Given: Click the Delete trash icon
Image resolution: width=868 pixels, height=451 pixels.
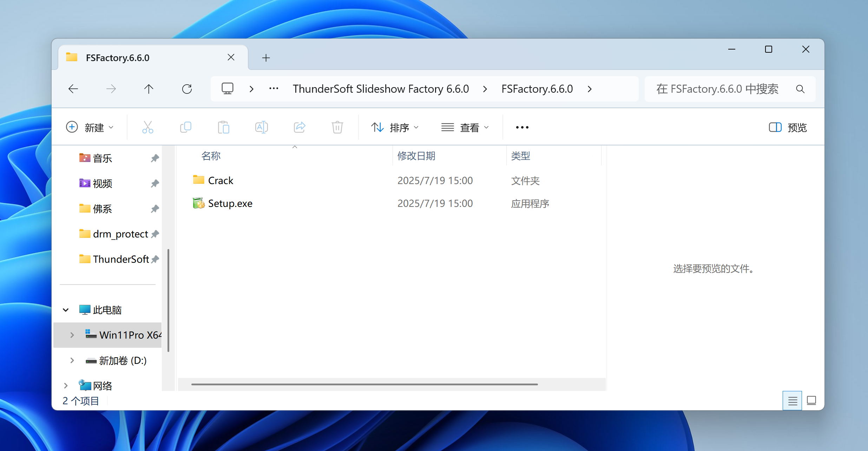Looking at the screenshot, I should [337, 127].
